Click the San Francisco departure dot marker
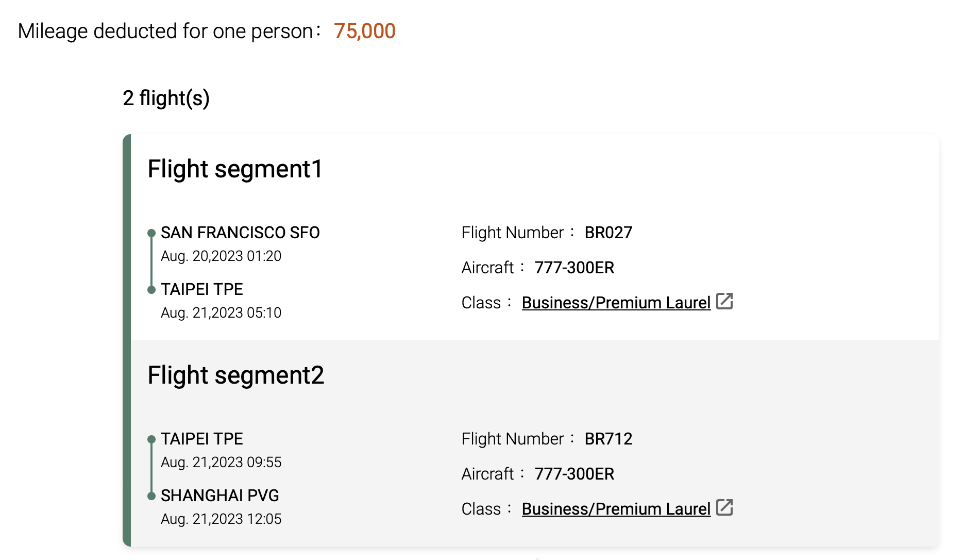This screenshot has width=980, height=560. [x=151, y=233]
